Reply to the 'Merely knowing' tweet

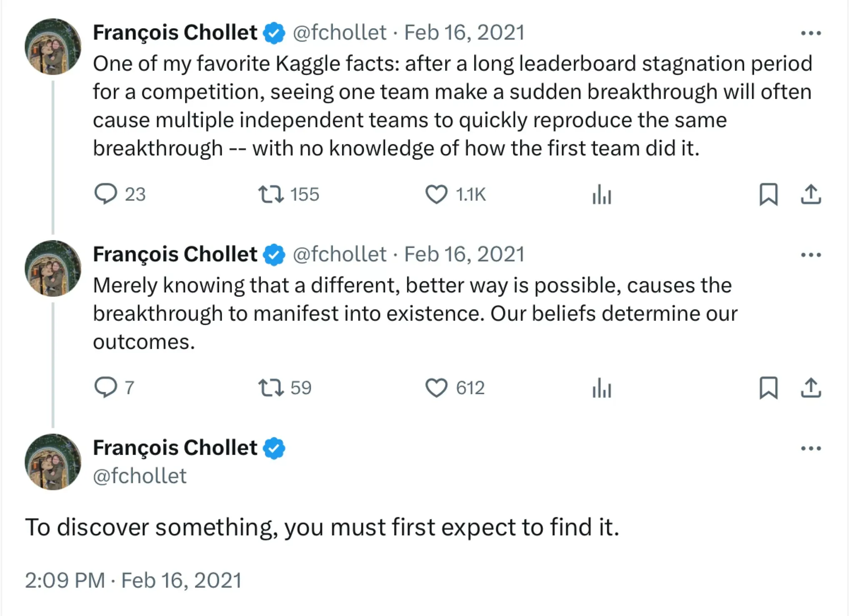[x=106, y=387]
